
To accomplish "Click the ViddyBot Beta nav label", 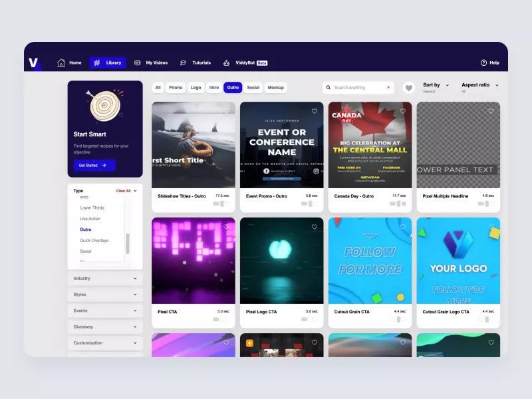I will pos(251,63).
